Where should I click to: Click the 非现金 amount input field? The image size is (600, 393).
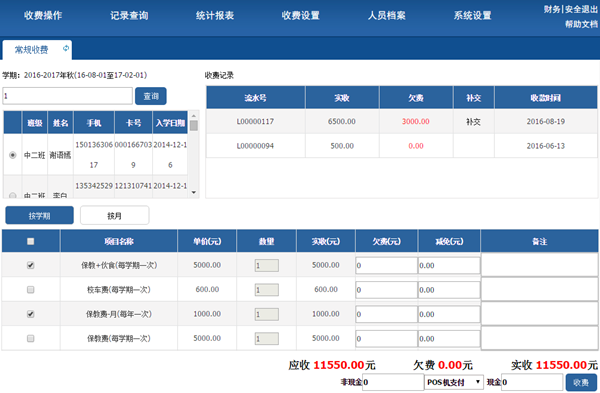pyautogui.click(x=393, y=382)
